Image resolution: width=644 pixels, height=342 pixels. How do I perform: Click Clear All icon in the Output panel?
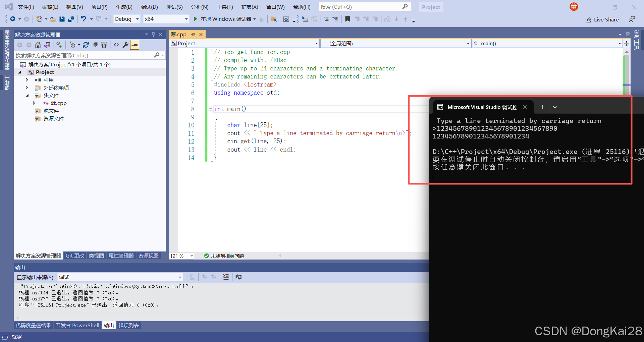[x=226, y=277]
